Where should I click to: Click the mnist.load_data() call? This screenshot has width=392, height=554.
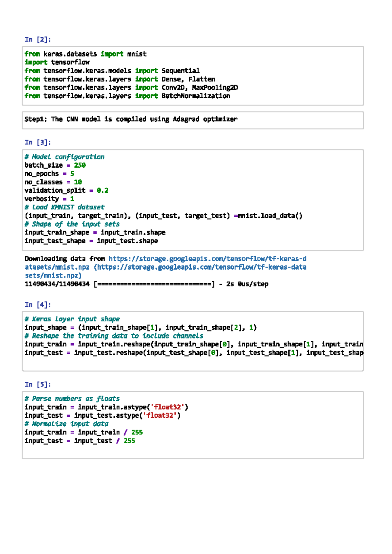270,216
